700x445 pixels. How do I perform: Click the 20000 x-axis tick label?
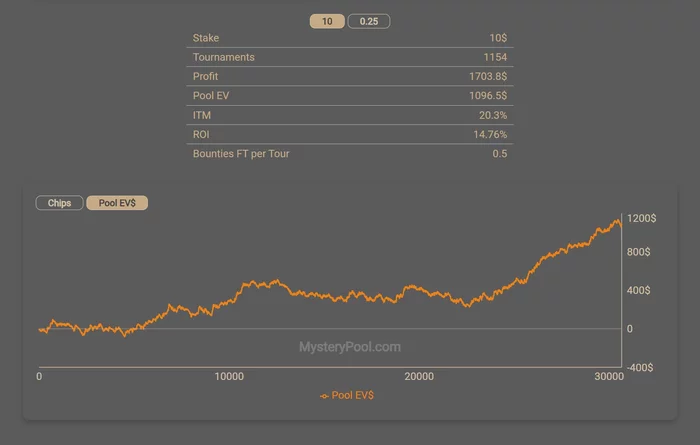[419, 376]
